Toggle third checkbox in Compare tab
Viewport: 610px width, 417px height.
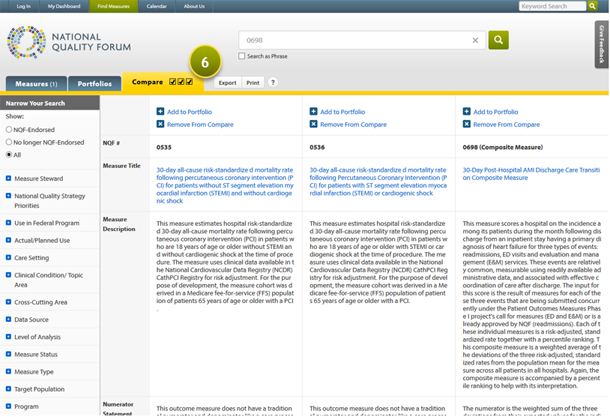189,82
